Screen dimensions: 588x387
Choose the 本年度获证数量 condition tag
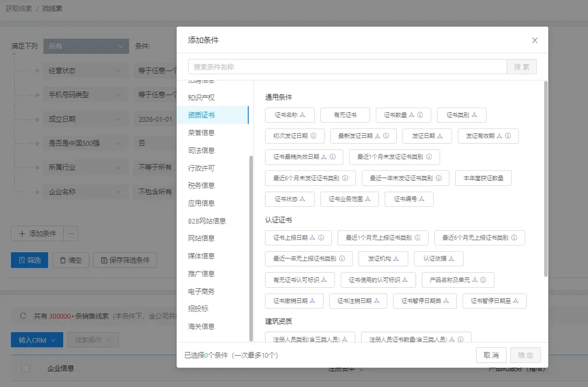483,178
